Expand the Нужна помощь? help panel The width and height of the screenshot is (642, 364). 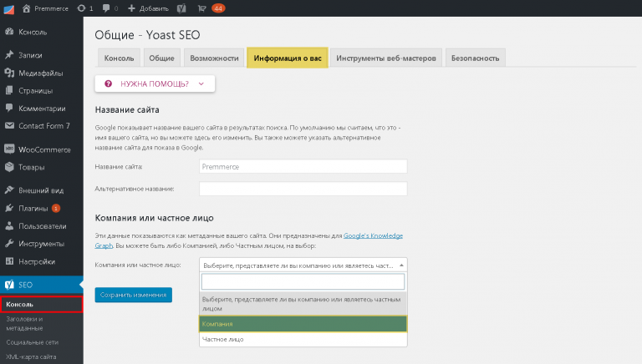click(x=155, y=83)
